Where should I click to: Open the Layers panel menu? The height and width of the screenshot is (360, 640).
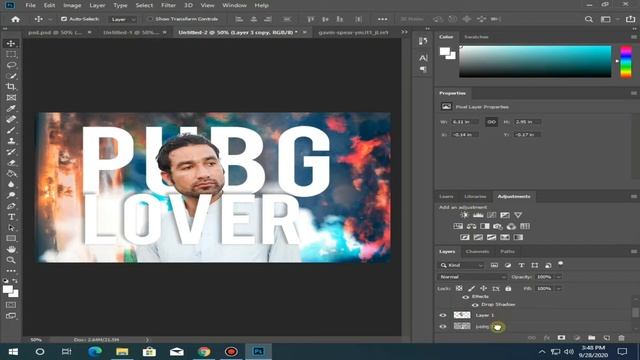[x=633, y=251]
